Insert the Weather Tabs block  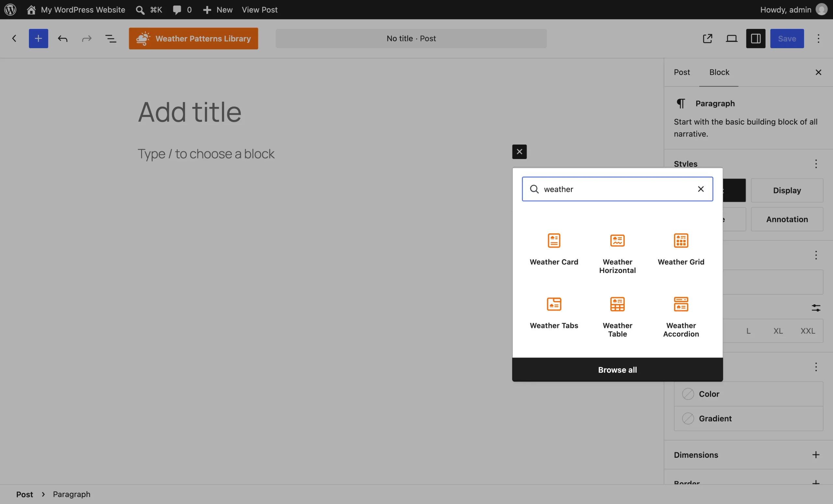pos(554,313)
